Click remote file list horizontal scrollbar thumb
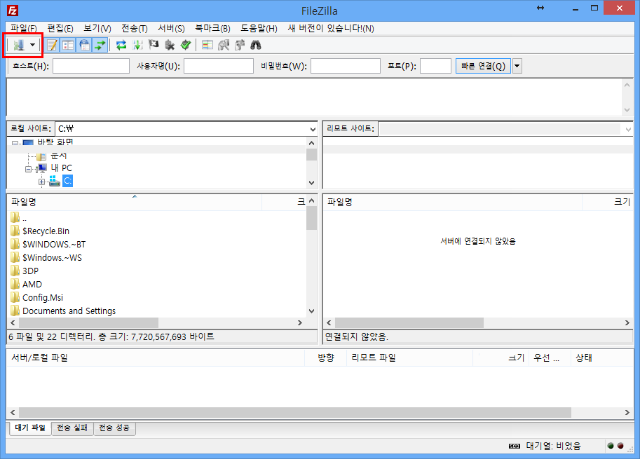Viewport: 640px width, 459px height. [x=409, y=323]
